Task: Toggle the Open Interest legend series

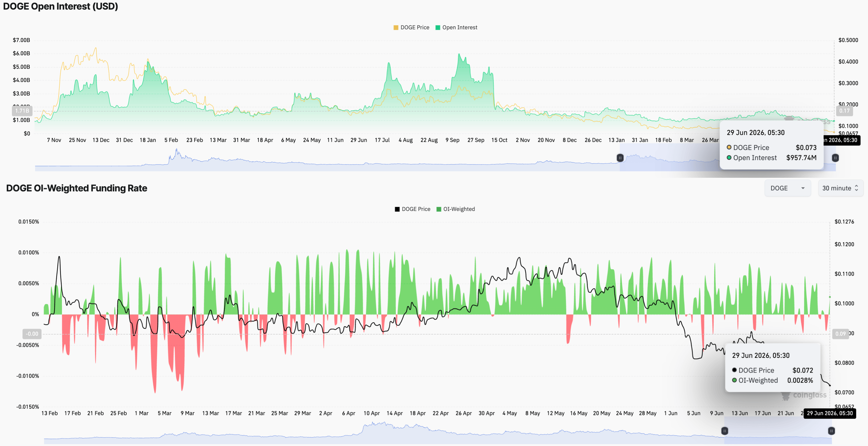Action: coord(456,27)
